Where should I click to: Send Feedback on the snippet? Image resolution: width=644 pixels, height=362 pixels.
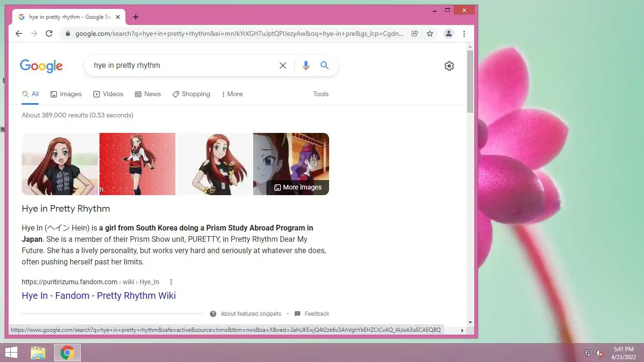(312, 314)
